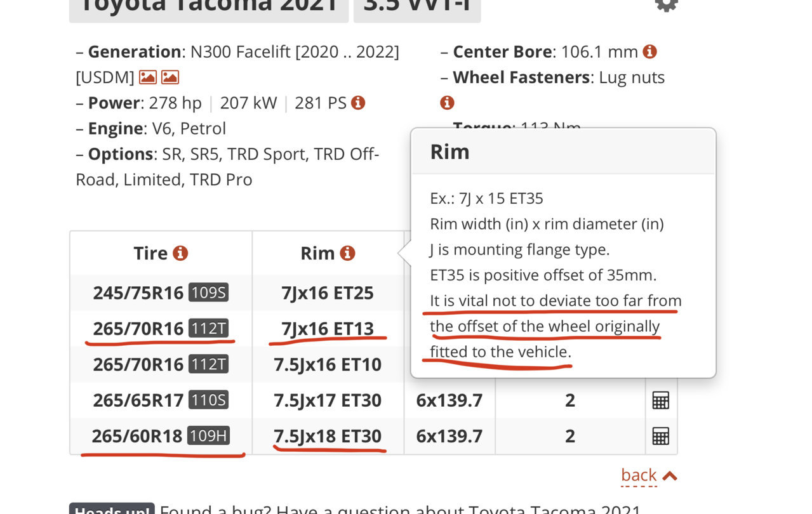Click rim 7.5Jx16 ET10

[328, 364]
